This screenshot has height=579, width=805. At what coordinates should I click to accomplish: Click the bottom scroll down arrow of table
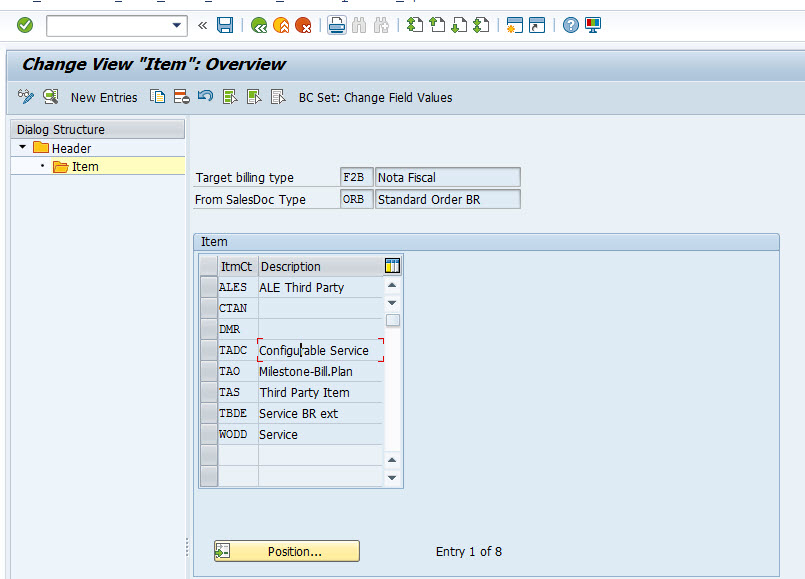[392, 478]
